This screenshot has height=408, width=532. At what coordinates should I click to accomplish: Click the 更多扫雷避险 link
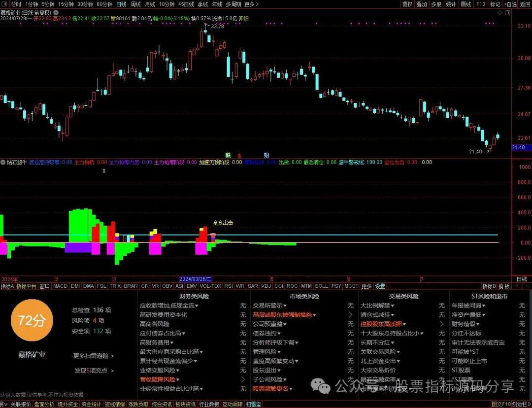pyautogui.click(x=93, y=356)
